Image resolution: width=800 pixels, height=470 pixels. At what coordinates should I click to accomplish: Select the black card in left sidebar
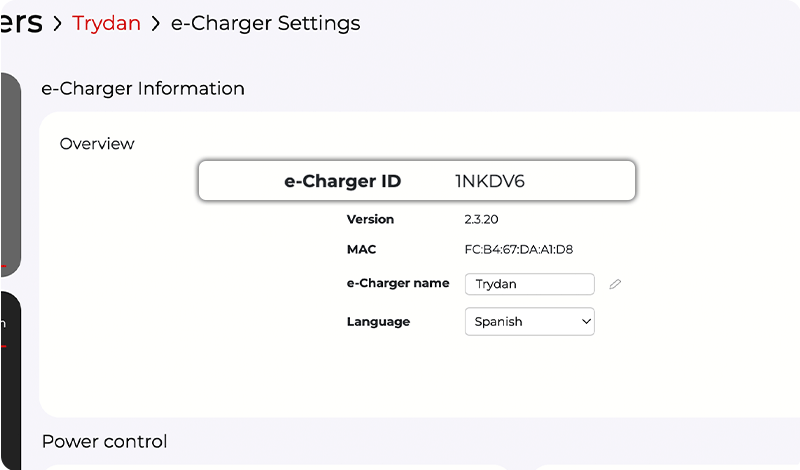click(x=10, y=380)
